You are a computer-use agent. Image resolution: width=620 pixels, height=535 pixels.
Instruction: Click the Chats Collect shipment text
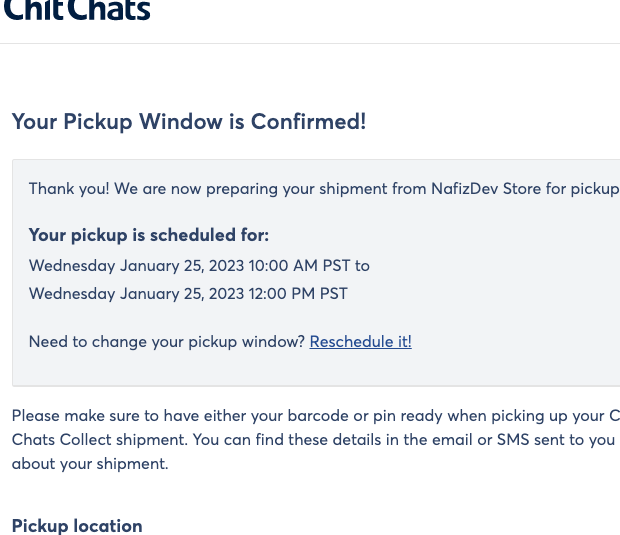pyautogui.click(x=100, y=440)
